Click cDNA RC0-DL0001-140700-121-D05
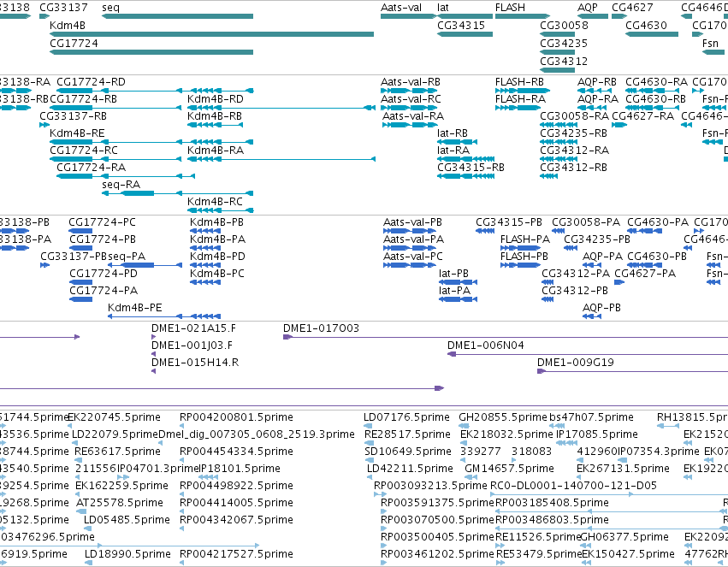This screenshot has width=728, height=567. click(609, 494)
